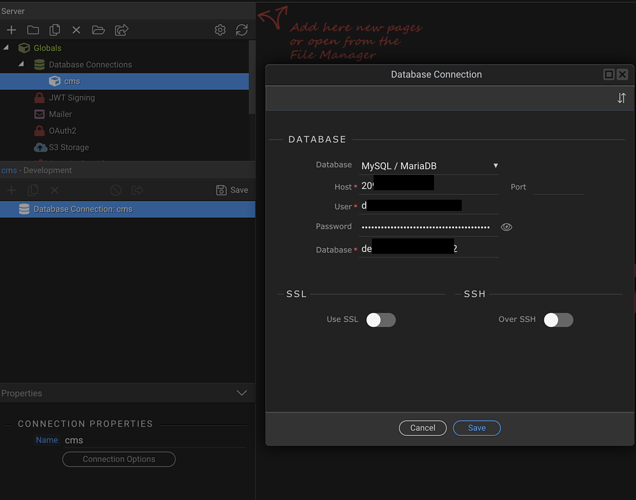Click the Password input field
Viewport: 636px width, 500px height.
click(x=430, y=227)
